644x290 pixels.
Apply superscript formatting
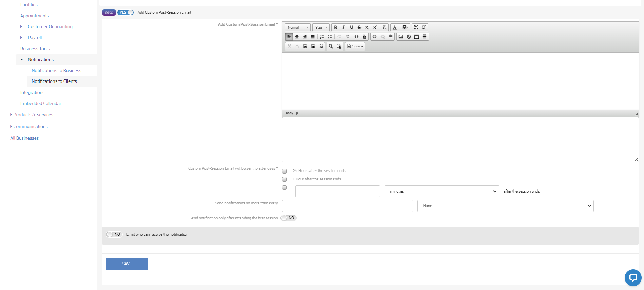click(375, 28)
